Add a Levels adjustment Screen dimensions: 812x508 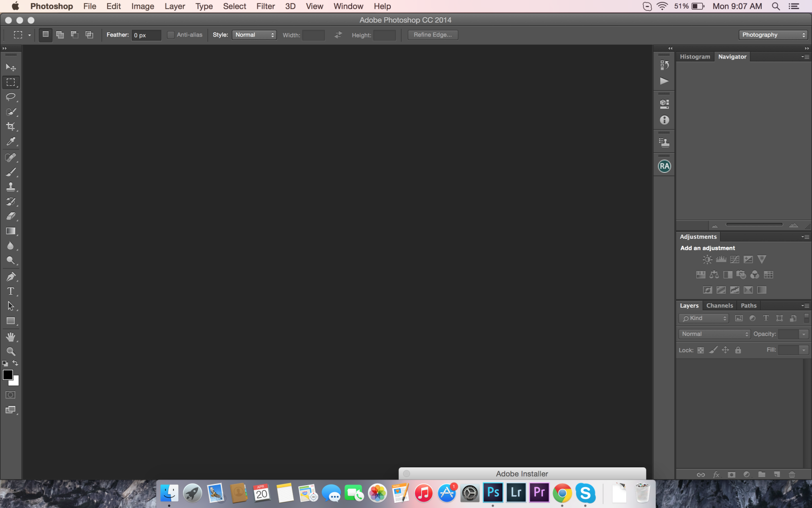pyautogui.click(x=721, y=260)
